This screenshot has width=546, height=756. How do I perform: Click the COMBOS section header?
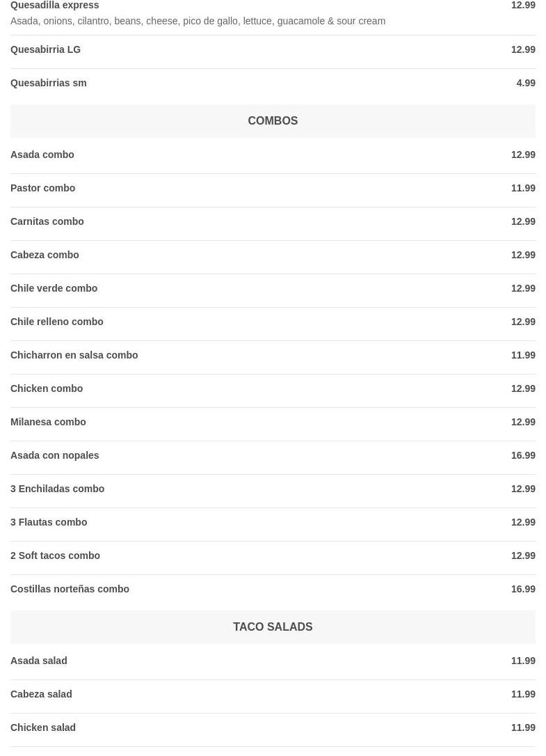coord(273,120)
